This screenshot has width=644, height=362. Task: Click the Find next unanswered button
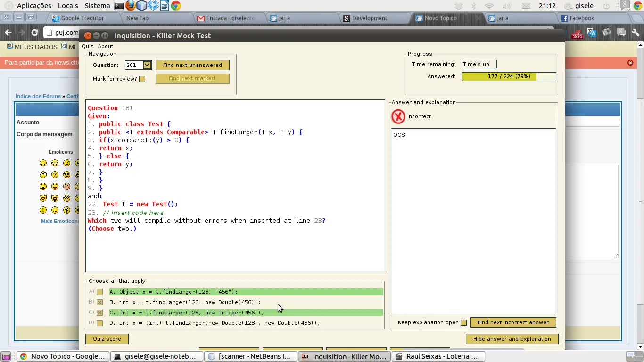click(192, 65)
